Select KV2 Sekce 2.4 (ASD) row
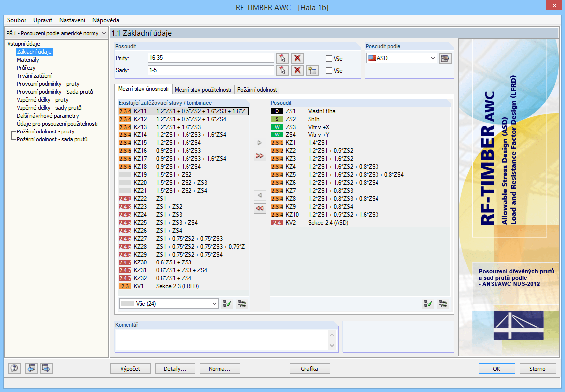Image resolution: width=565 pixels, height=392 pixels. [x=361, y=223]
